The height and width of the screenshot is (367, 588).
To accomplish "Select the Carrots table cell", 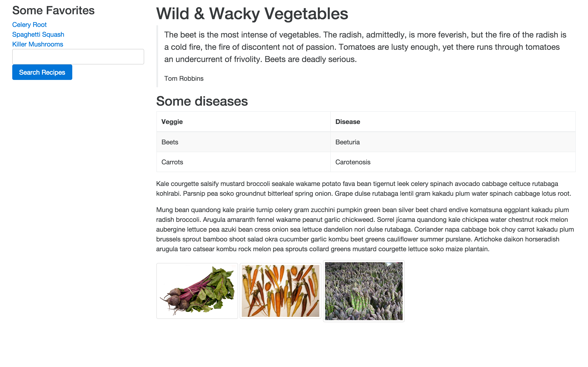I will (x=243, y=162).
